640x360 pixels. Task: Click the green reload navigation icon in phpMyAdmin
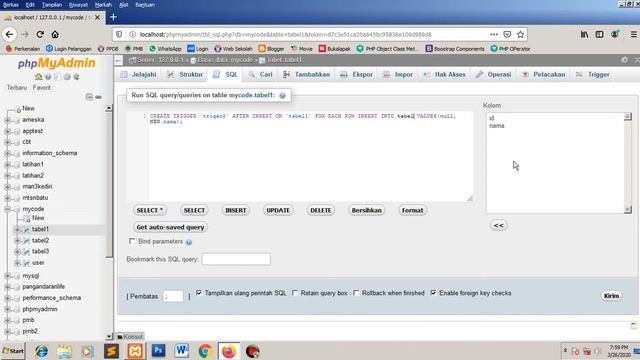[76, 76]
